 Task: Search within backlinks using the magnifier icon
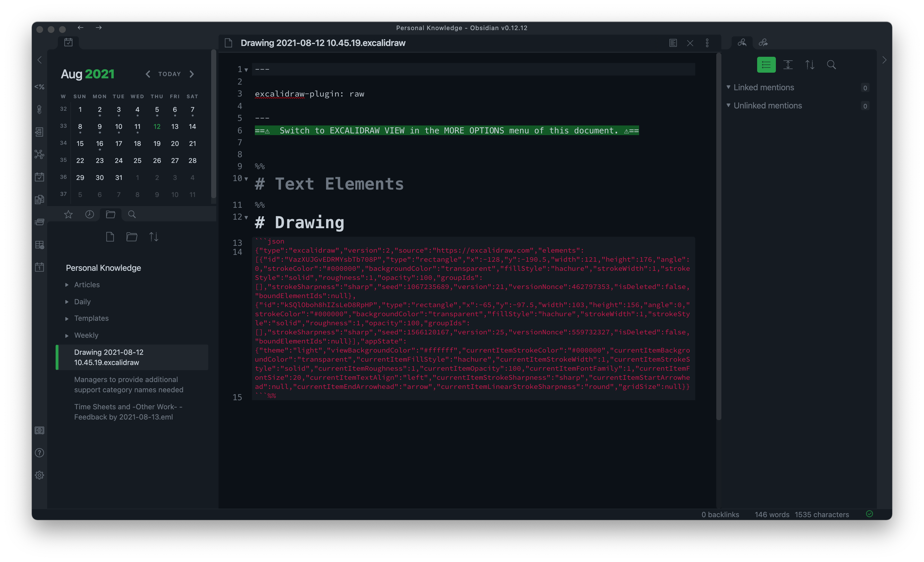pyautogui.click(x=831, y=64)
